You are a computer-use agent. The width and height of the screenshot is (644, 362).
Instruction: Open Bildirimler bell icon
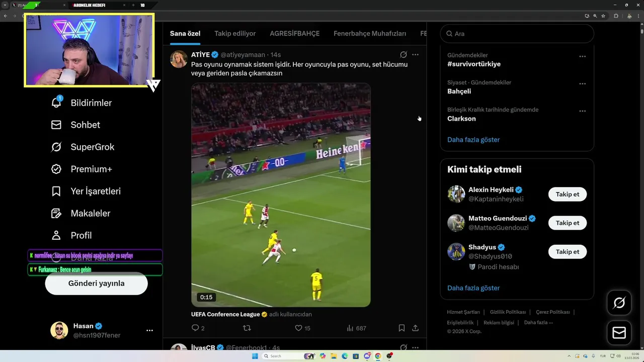tap(56, 103)
